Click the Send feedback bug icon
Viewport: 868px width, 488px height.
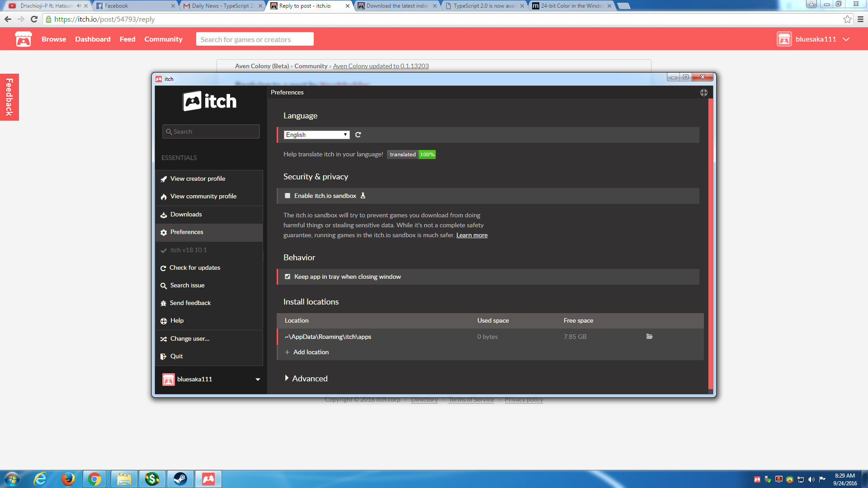click(164, 303)
